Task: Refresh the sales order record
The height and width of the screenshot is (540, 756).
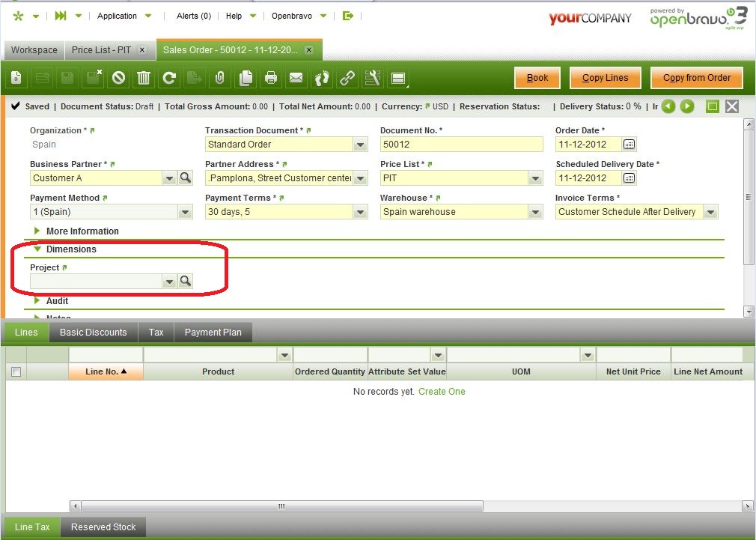Action: (170, 78)
